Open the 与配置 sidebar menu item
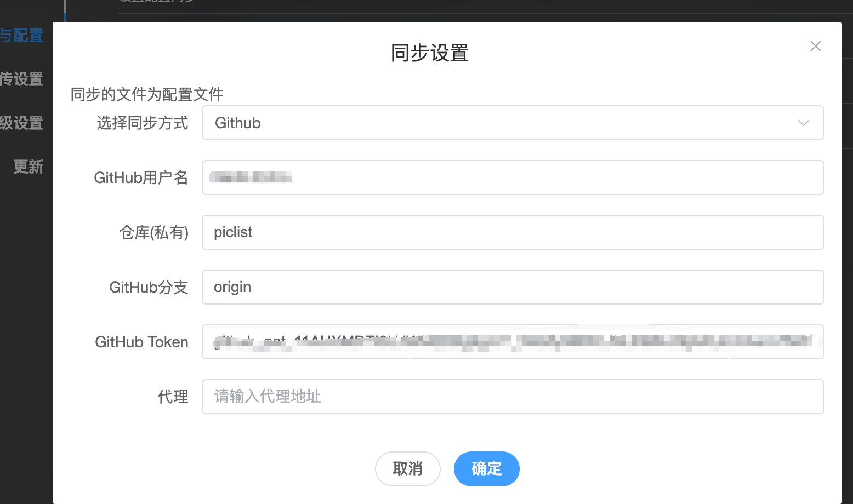This screenshot has width=853, height=504. (22, 36)
